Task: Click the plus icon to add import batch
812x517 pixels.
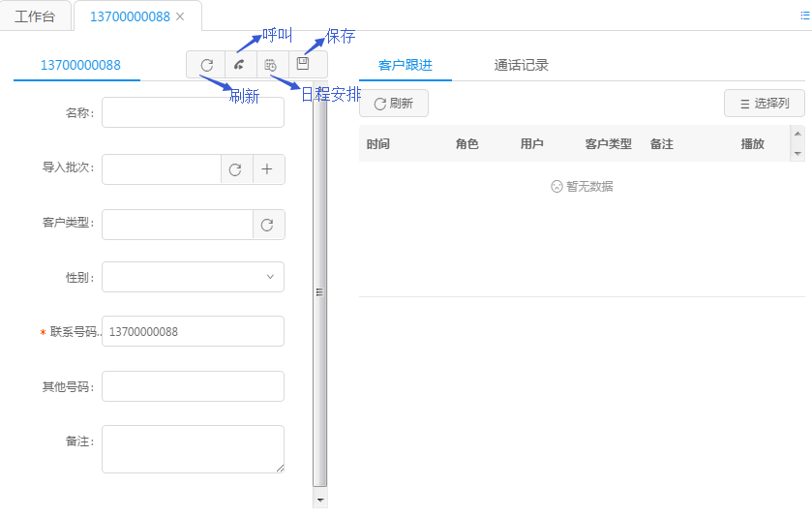Action: coord(268,169)
